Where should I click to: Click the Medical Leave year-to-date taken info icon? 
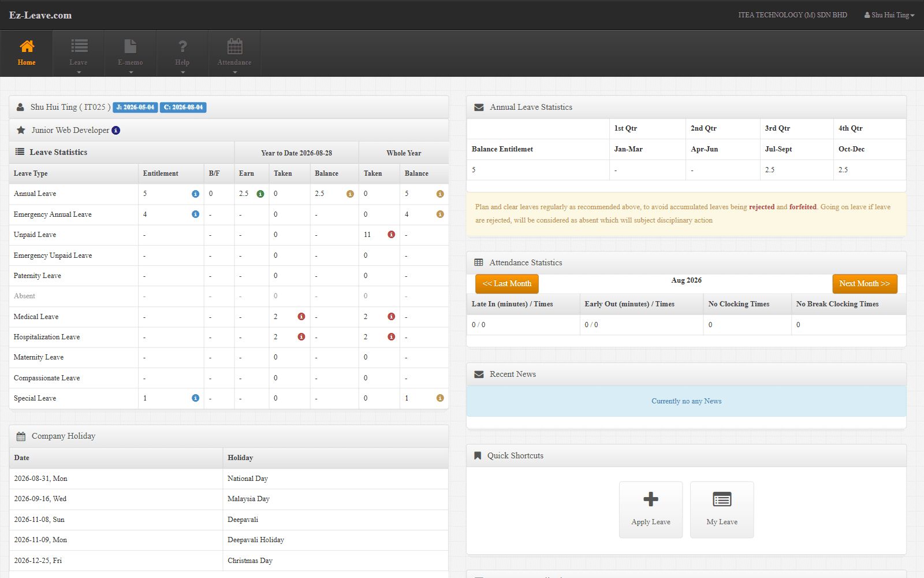click(301, 317)
